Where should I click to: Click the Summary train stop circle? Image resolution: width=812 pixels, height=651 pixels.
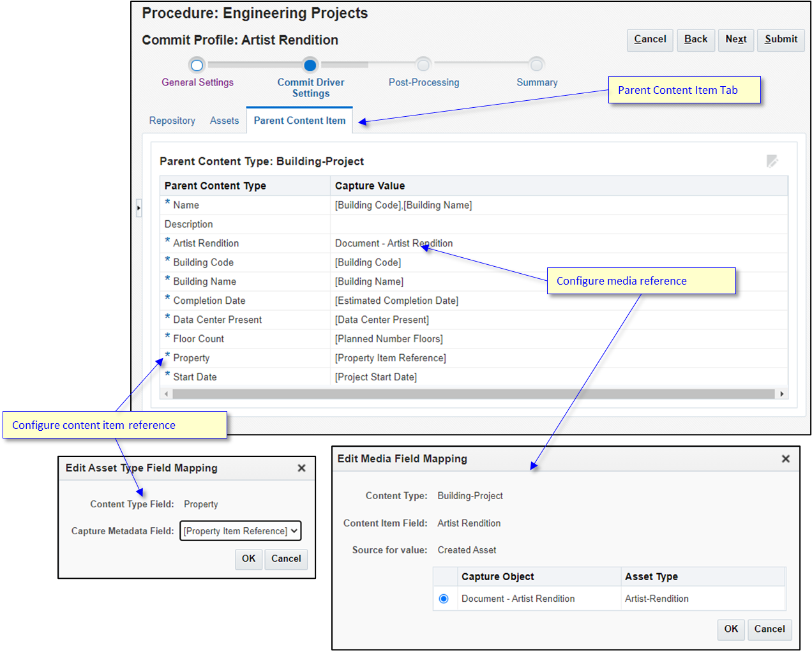coord(537,65)
